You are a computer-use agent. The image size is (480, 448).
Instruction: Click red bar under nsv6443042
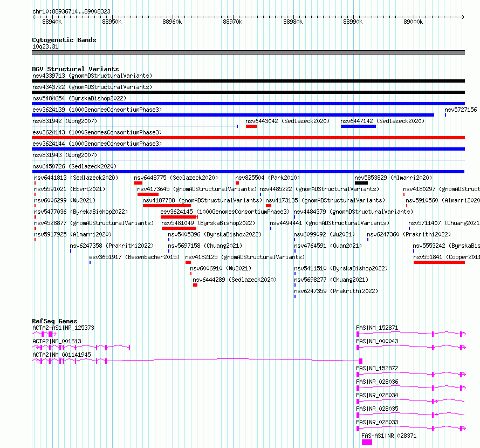pos(251,126)
